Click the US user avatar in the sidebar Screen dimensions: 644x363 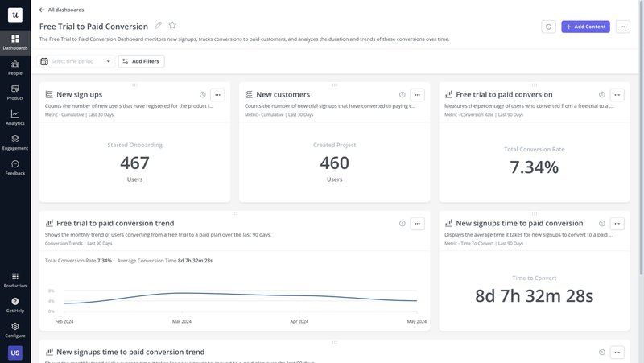pyautogui.click(x=15, y=353)
